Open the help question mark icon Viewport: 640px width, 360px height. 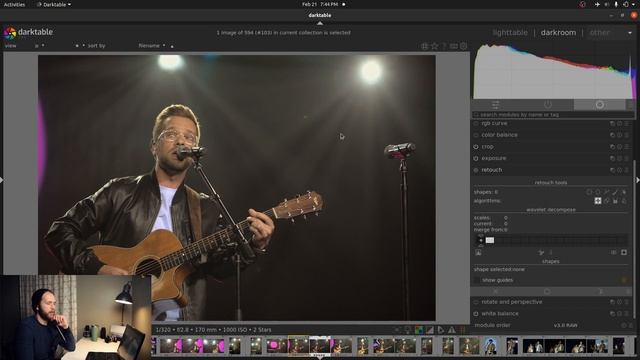444,46
